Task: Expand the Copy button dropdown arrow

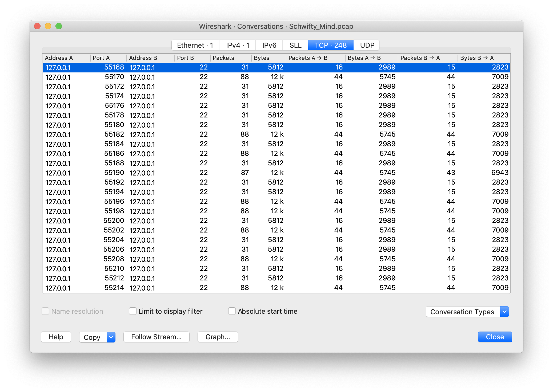Action: [111, 337]
